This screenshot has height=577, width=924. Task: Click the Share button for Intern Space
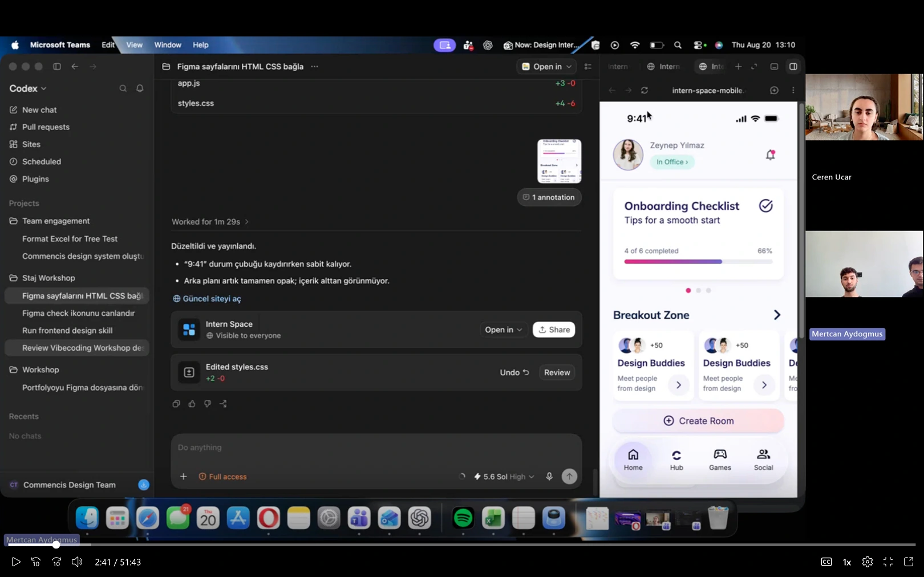(554, 330)
